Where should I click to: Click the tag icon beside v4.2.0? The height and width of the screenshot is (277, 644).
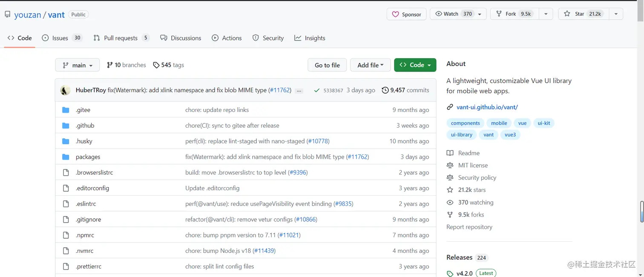coord(450,274)
